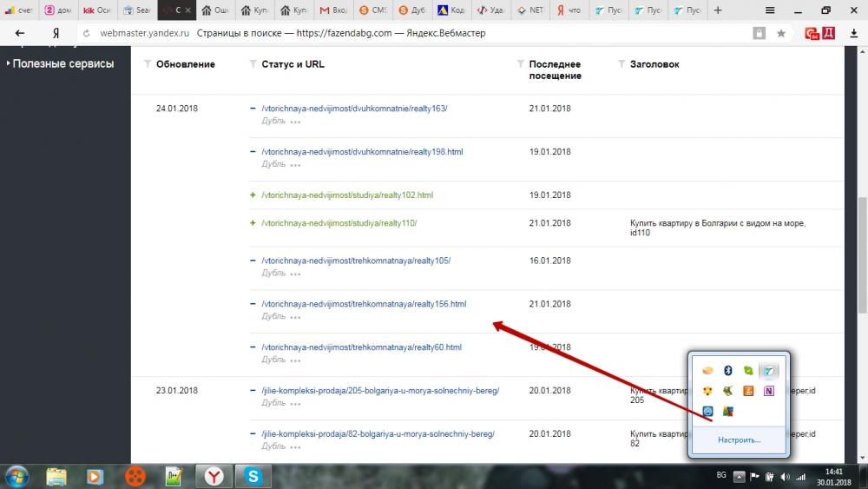The height and width of the screenshot is (489, 868).
Task: Open the studiya/realty102.html link
Action: click(346, 195)
